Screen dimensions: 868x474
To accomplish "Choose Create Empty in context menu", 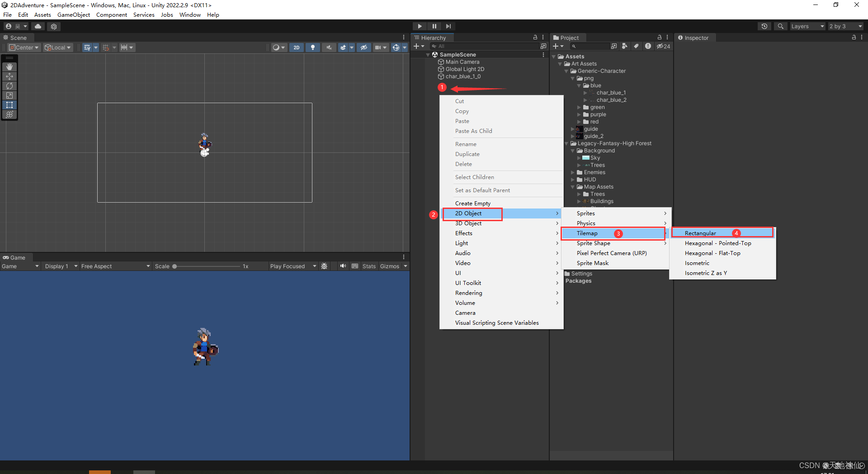I will click(x=501, y=204).
